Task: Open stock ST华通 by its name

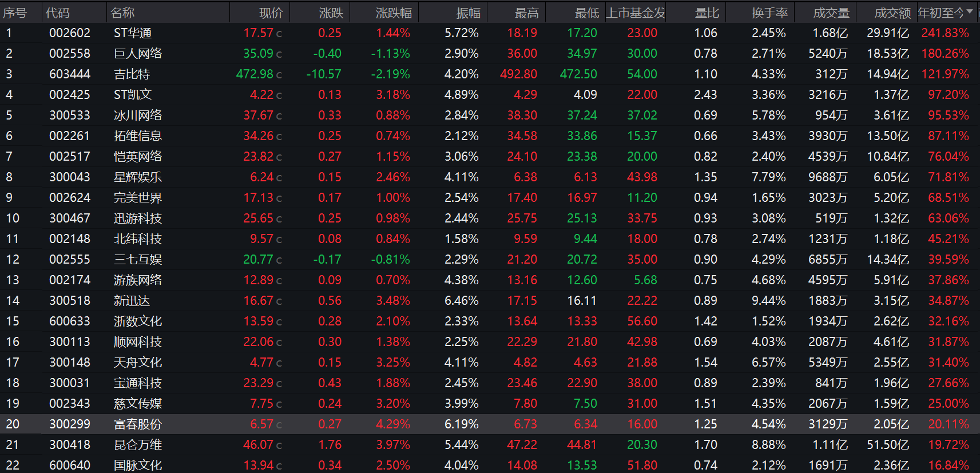Action: point(133,33)
